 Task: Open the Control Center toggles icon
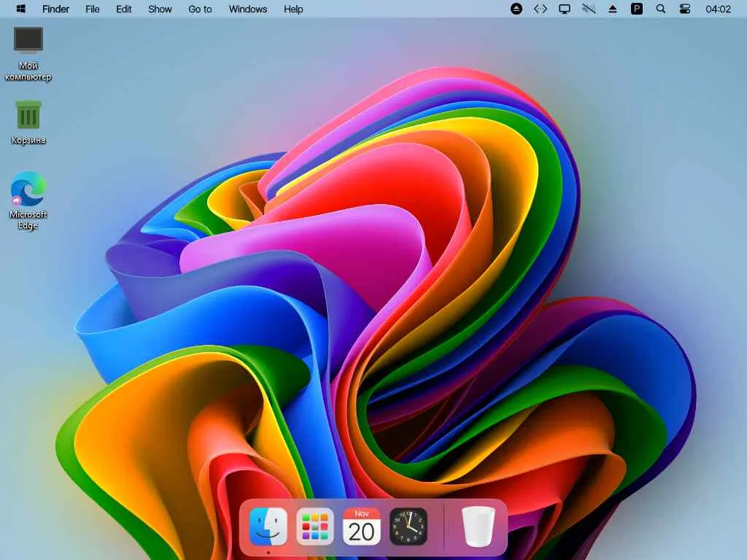pos(684,9)
